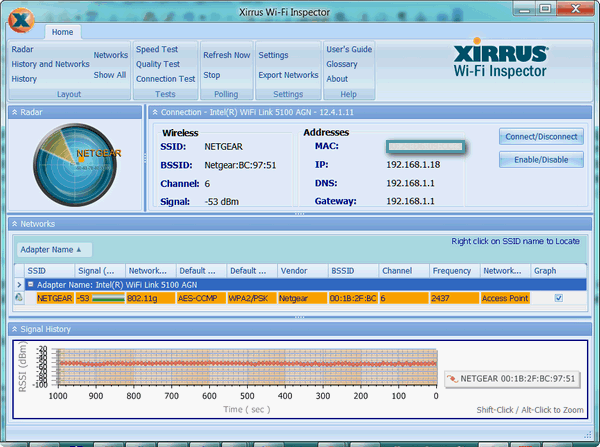Click the blurred MAC address field
This screenshot has height=447, width=600.
pos(426,147)
